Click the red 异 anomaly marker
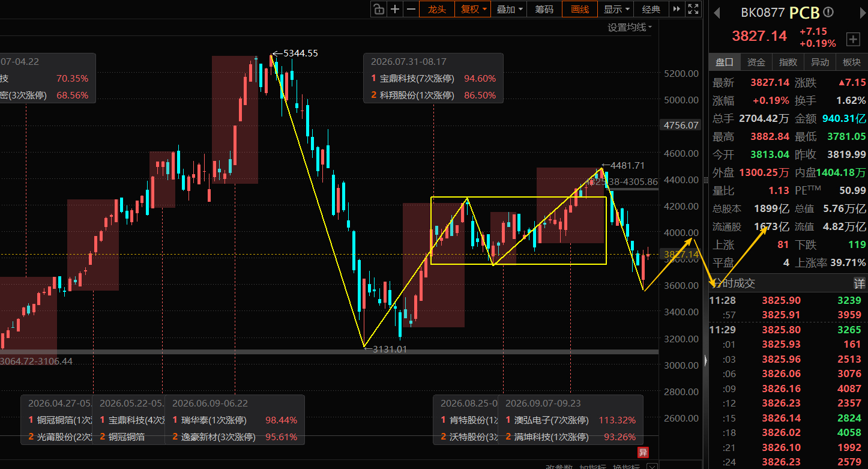The width and height of the screenshot is (868, 469). point(643,452)
